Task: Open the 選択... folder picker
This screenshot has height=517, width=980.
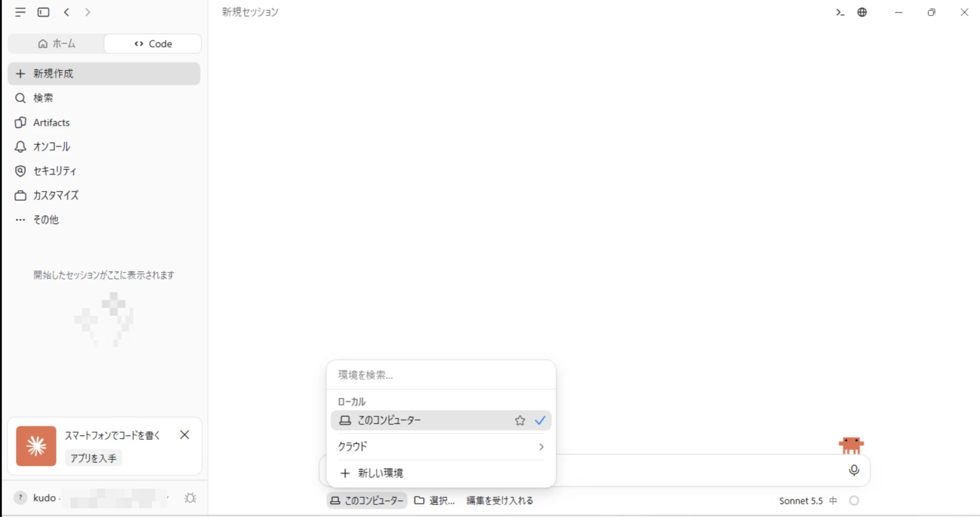Action: coord(435,500)
